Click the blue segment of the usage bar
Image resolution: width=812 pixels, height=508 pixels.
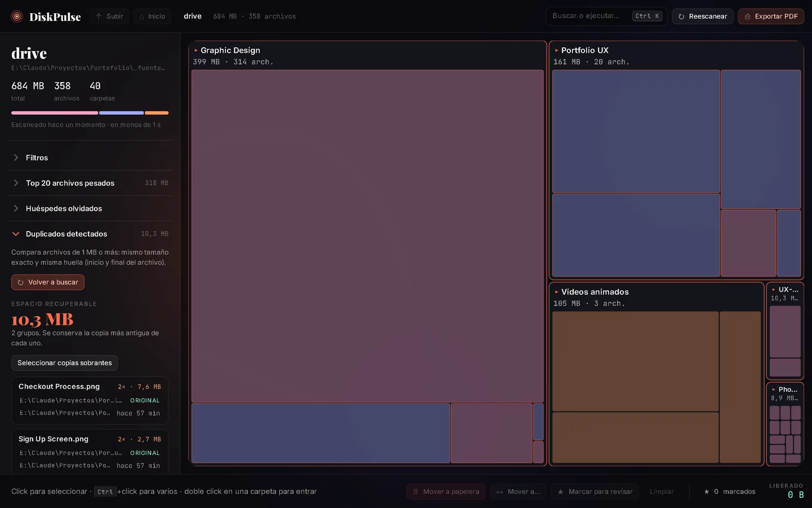tap(122, 113)
